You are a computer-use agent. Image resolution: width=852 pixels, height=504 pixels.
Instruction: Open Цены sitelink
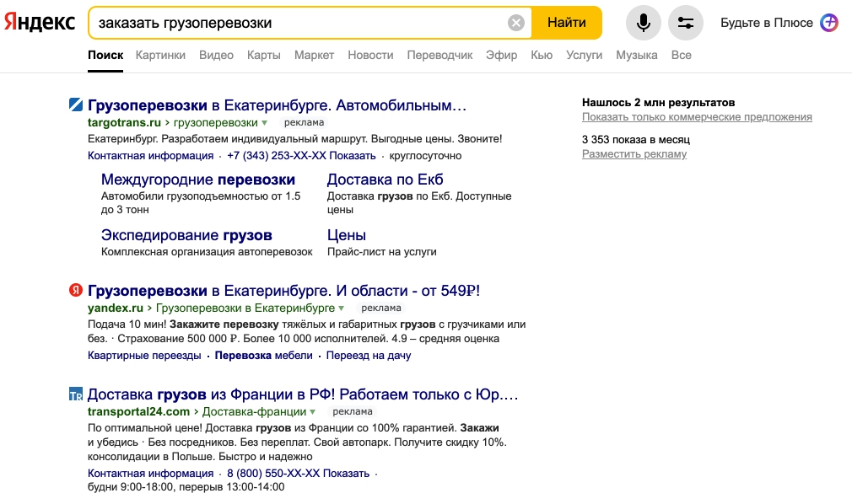347,235
